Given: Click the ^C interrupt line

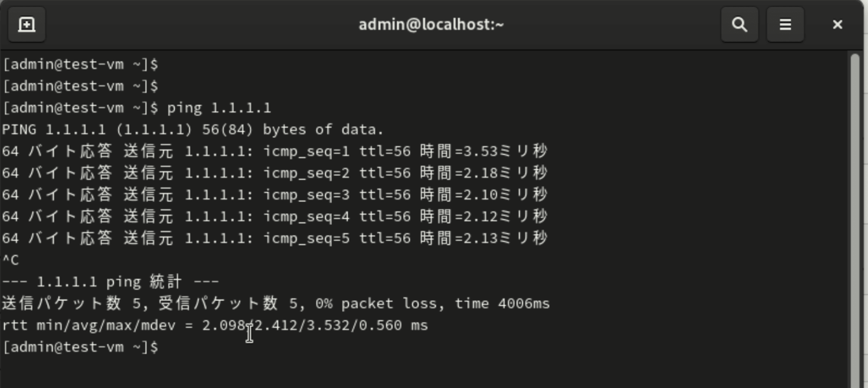Looking at the screenshot, I should coord(11,260).
